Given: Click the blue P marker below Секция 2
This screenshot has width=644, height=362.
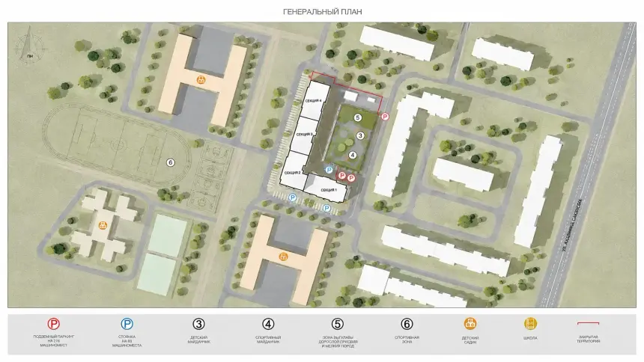Looking at the screenshot, I should tap(293, 197).
